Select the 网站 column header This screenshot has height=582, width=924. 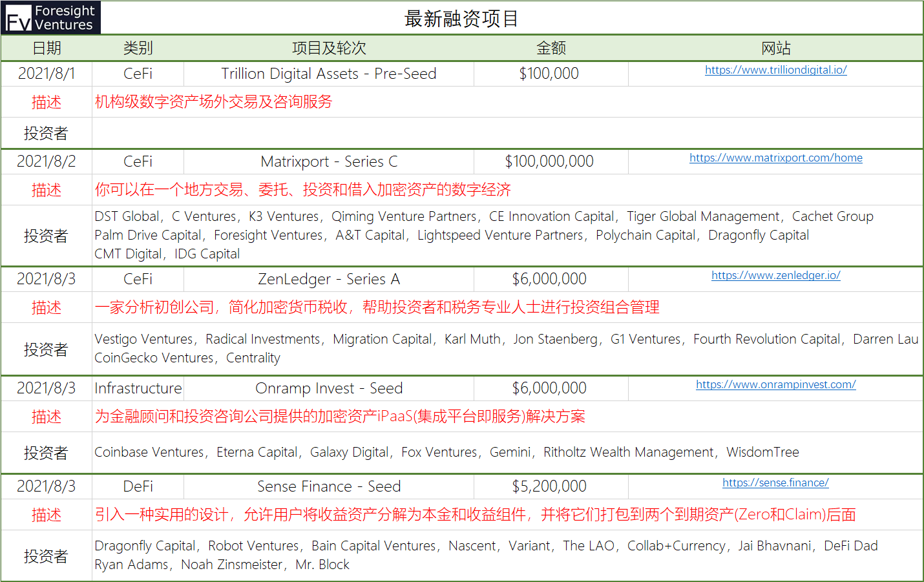(775, 48)
